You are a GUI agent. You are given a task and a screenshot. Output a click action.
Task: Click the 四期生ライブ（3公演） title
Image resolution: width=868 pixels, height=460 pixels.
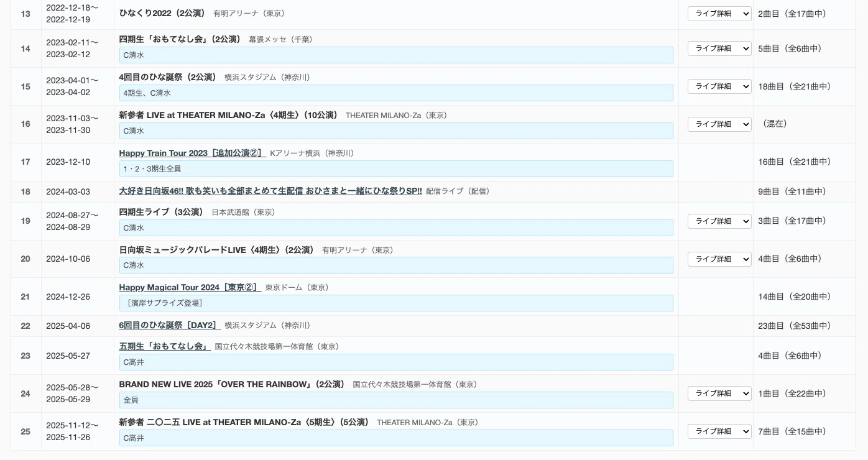[162, 212]
